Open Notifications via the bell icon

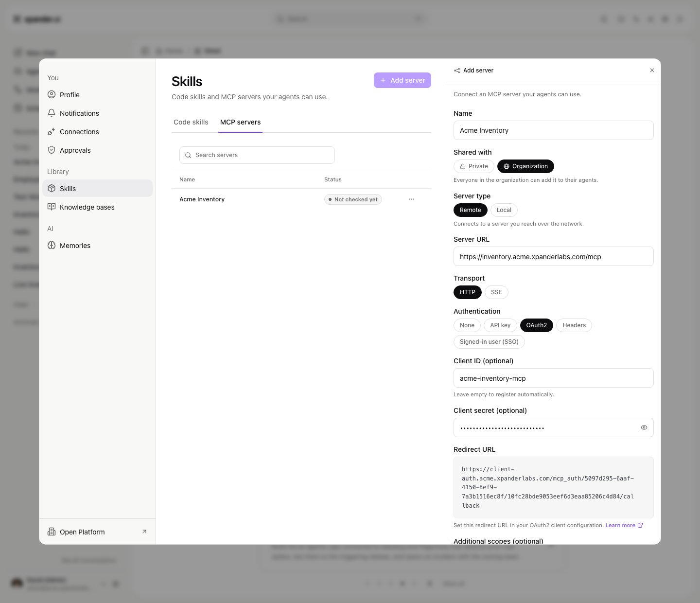coord(52,113)
